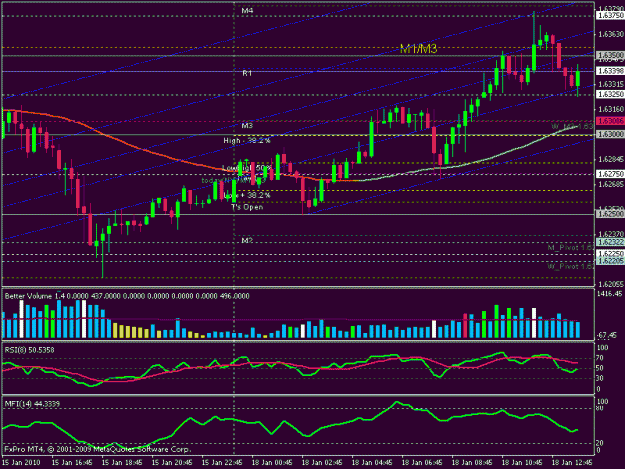Click the "18 Jan 10:45" time label
Viewport: 625px width, 469px height.
click(522, 463)
